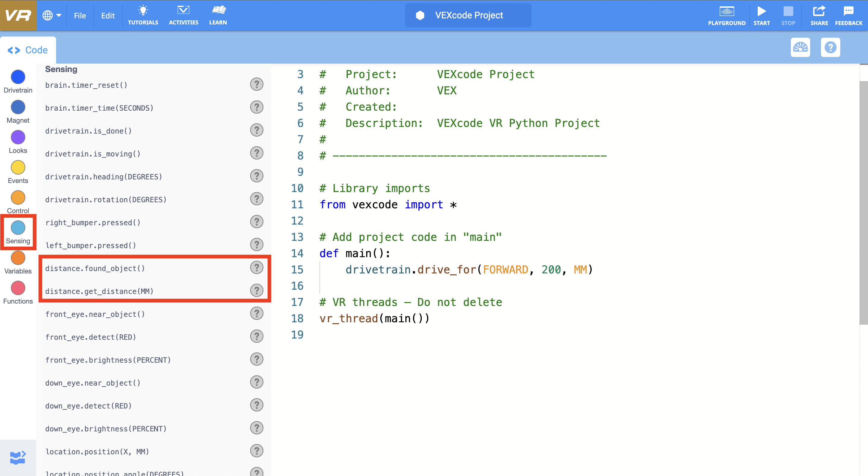Send feedback via the Feedback icon
Image resolution: width=868 pixels, height=476 pixels.
tap(848, 15)
